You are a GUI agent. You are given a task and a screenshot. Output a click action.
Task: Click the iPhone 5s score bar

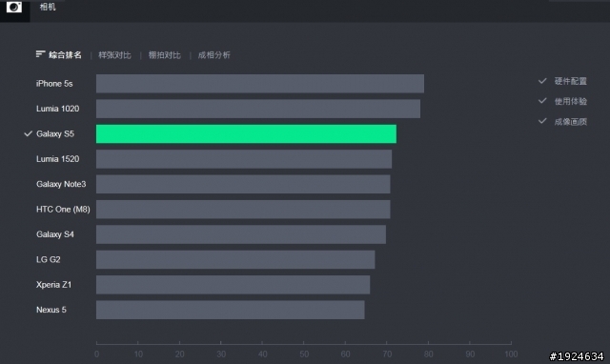point(260,84)
